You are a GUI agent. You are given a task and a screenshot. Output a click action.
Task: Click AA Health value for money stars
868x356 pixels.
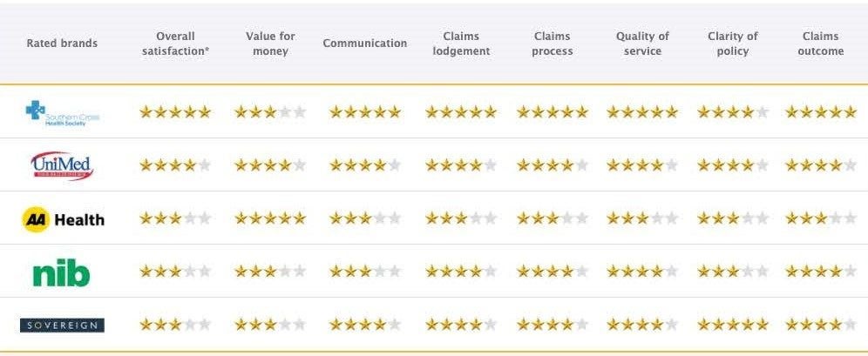coord(270,218)
